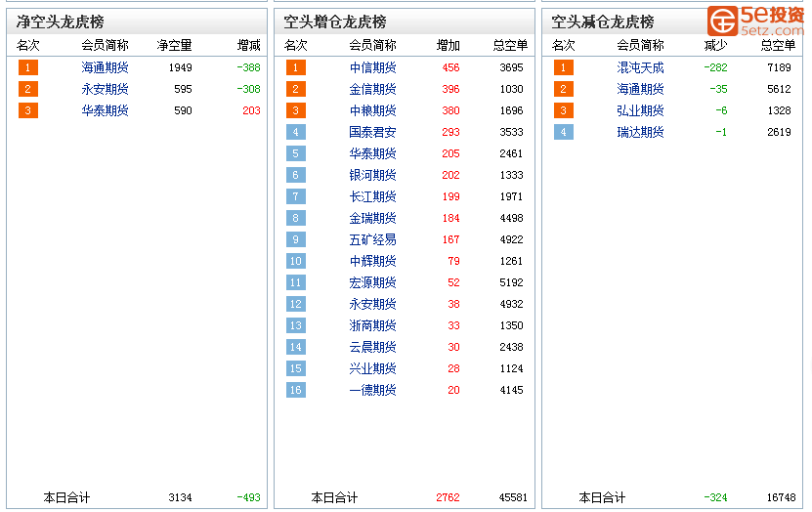Open 华泰期货 link in 净空头龙虎榜
The height and width of the screenshot is (512, 812).
105,110
